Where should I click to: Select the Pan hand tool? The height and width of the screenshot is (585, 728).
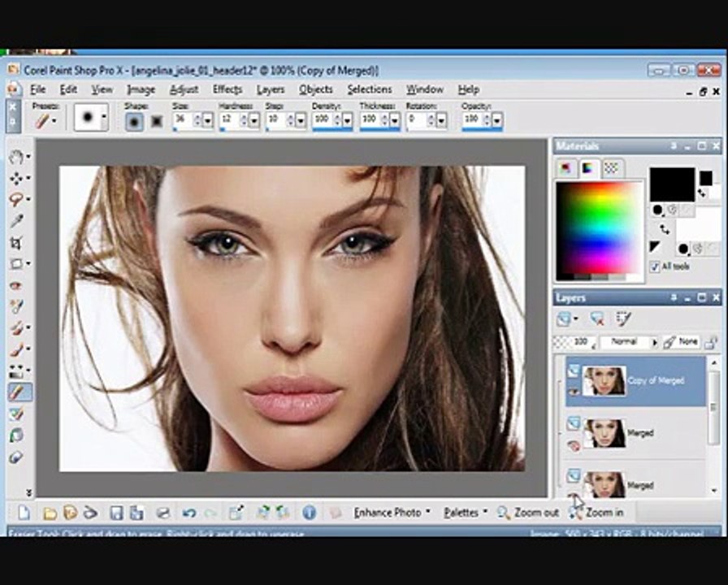point(17,157)
